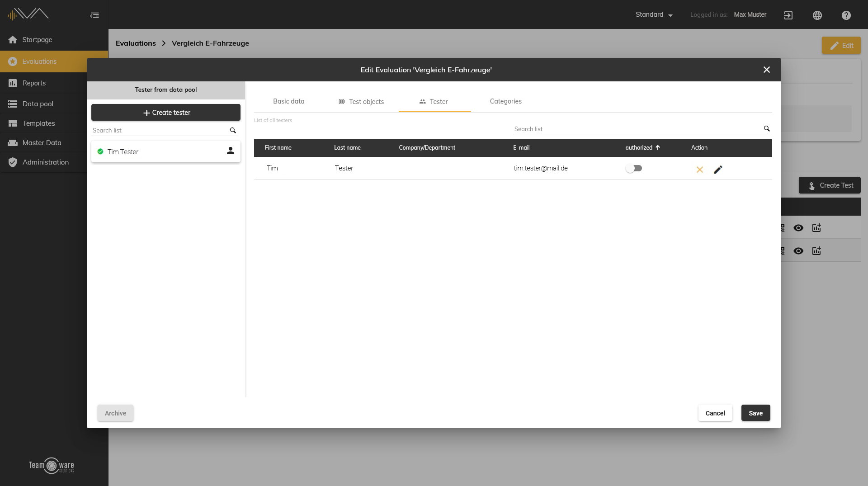Select the Tester tab

pos(434,102)
